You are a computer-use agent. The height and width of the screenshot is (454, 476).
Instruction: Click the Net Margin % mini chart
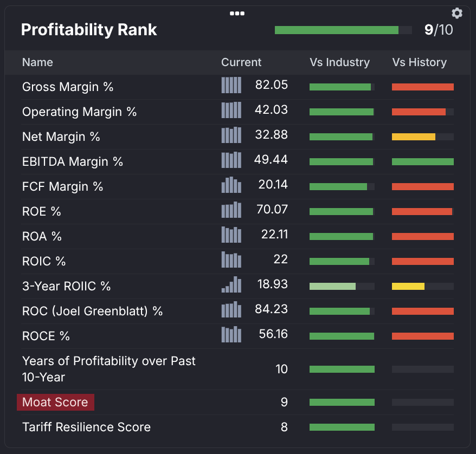pyautogui.click(x=231, y=135)
